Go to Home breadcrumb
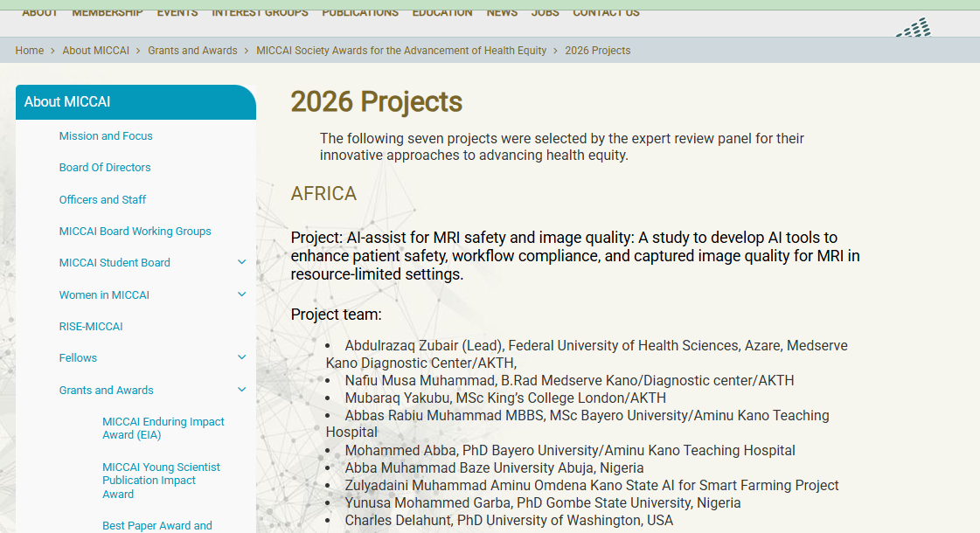Viewport: 980px width, 533px height. pyautogui.click(x=30, y=51)
